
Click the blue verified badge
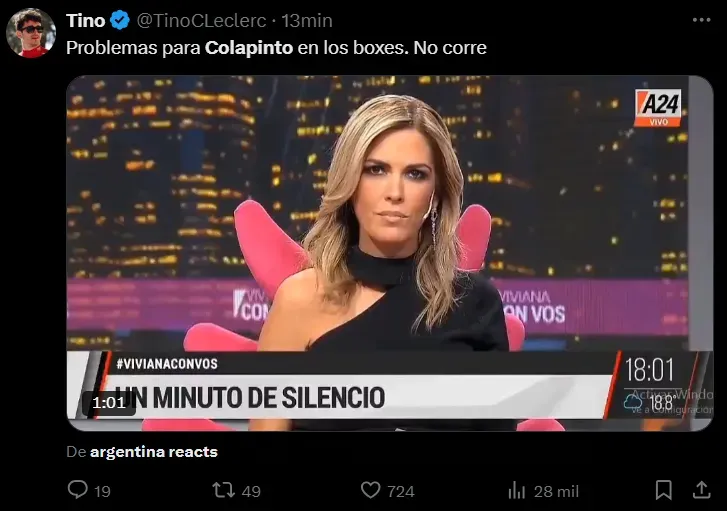click(x=121, y=21)
